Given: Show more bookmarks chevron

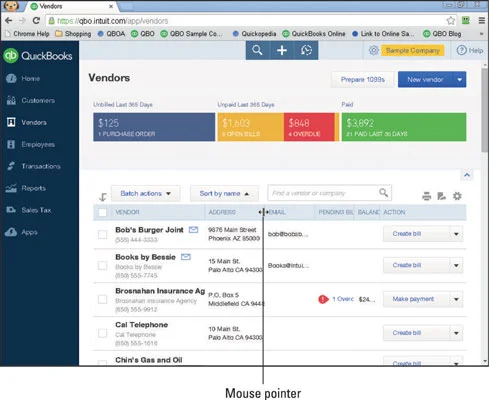Looking at the screenshot, I should [481, 34].
